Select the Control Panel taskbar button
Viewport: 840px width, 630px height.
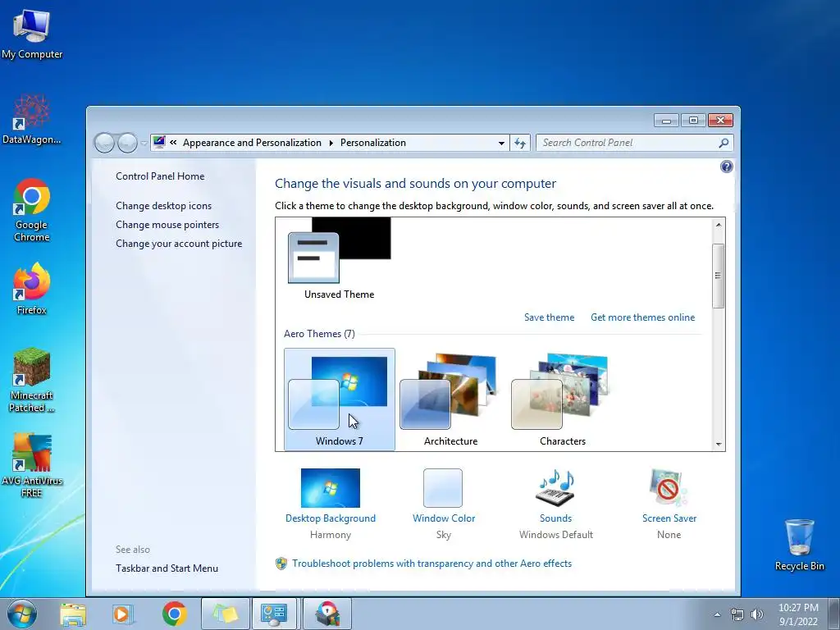tap(274, 614)
